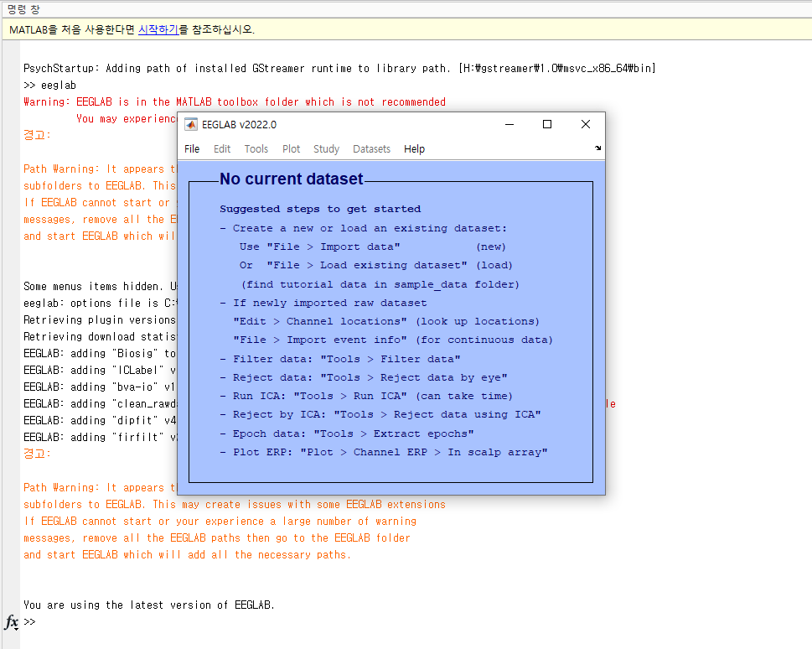The image size is (812, 649).
Task: Click the 'If newly imported raw dataset' line
Action: pos(323,304)
